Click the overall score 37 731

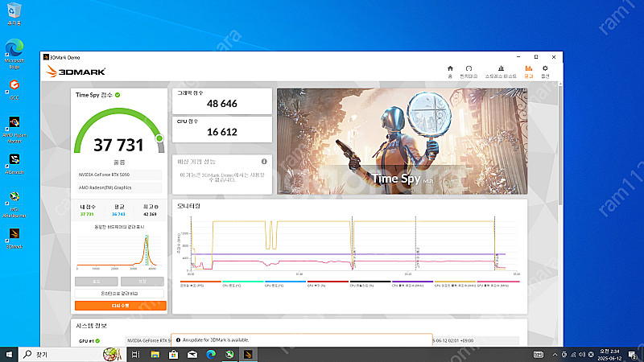click(118, 146)
